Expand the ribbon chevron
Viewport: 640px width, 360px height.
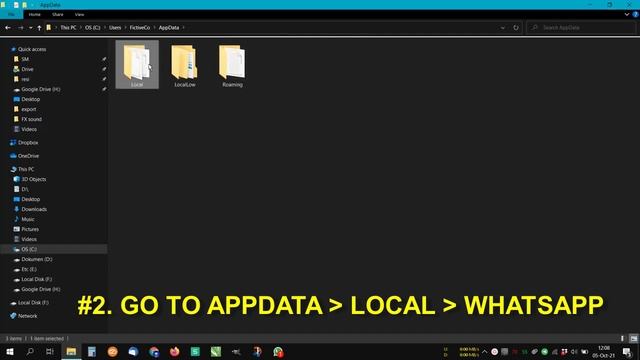coord(627,14)
